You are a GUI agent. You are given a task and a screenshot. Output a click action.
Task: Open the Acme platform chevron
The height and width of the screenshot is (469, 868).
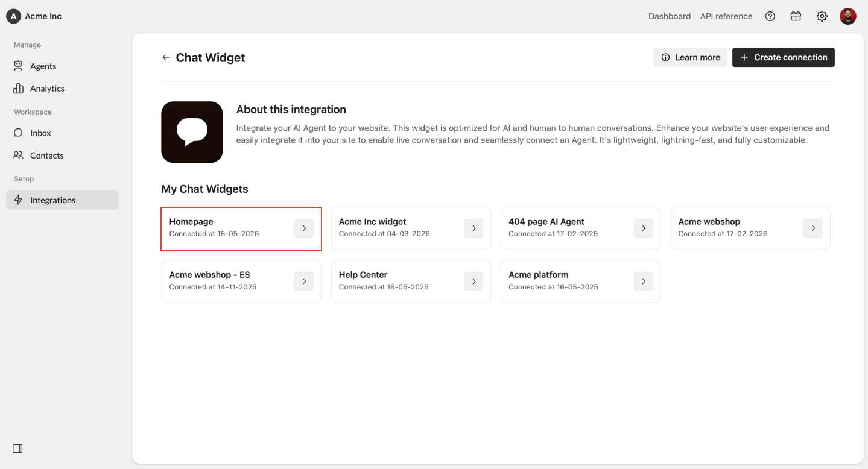pyautogui.click(x=643, y=281)
